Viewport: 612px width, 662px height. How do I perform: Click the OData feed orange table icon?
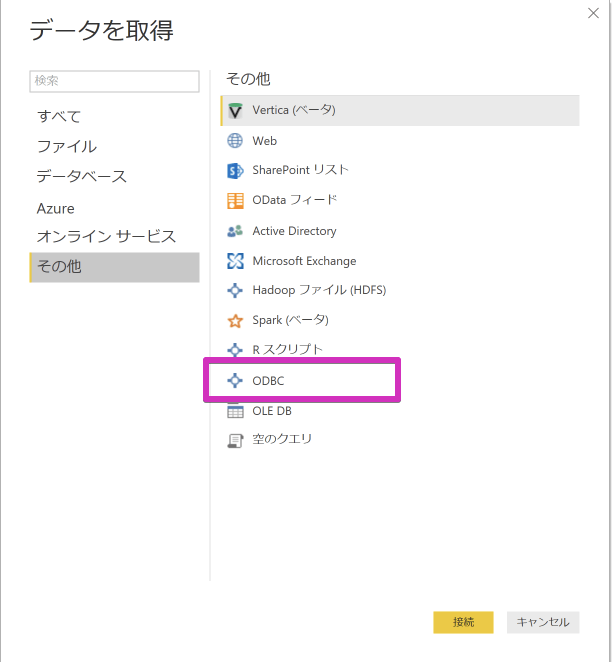point(235,201)
